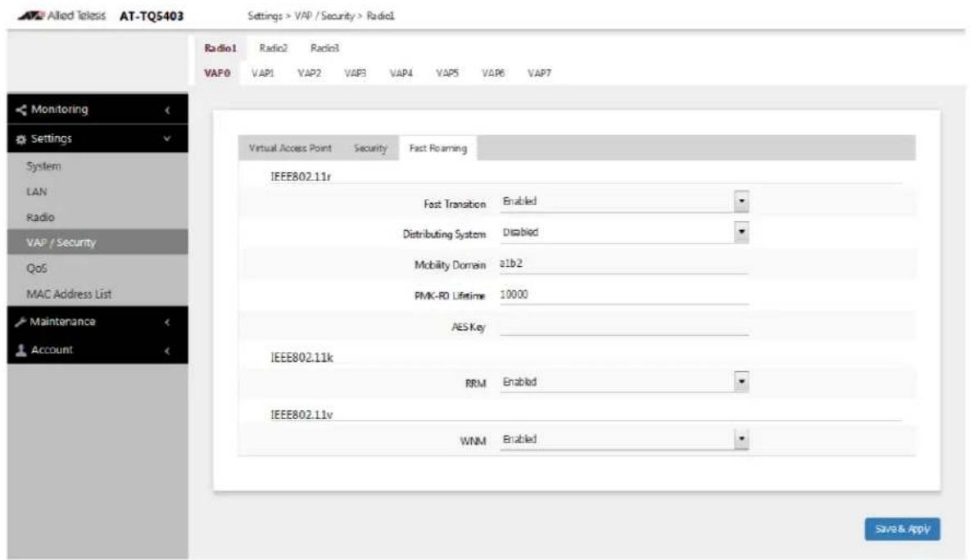This screenshot has width=970, height=560.
Task: Click the Fast Transition dropdown arrow button
Action: 741,201
